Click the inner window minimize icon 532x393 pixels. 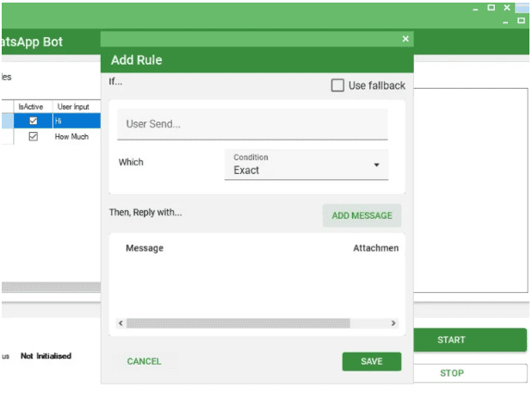tap(505, 22)
